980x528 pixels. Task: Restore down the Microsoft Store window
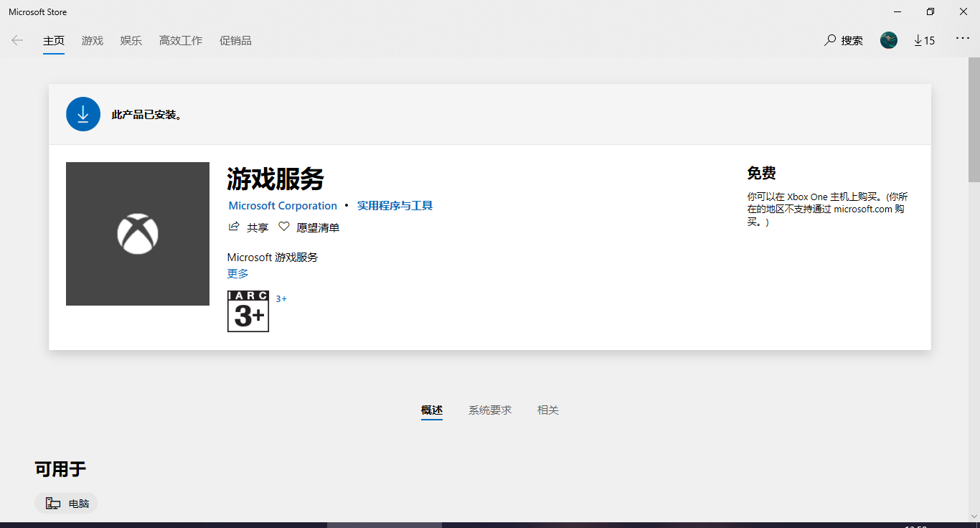pos(930,11)
